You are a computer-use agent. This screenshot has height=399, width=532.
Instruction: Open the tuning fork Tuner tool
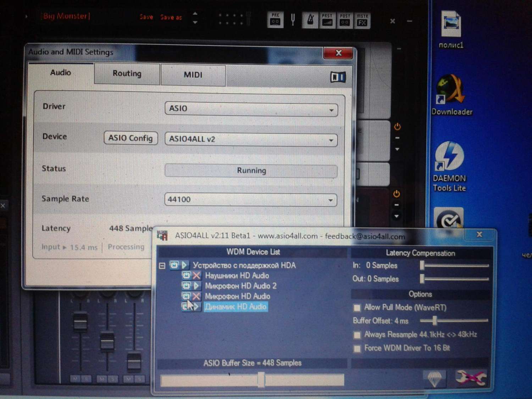[293, 20]
